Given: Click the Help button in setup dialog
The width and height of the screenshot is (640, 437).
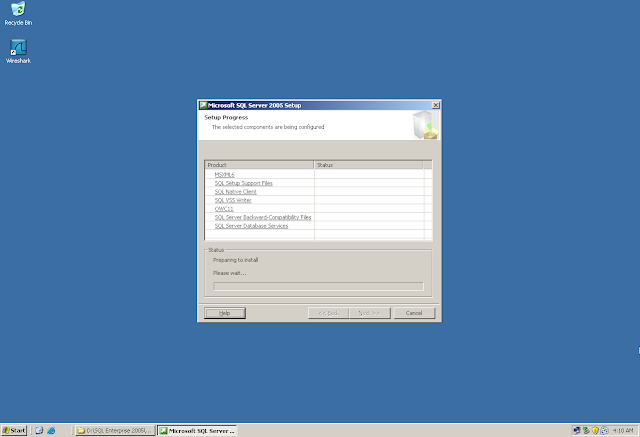Looking at the screenshot, I should (224, 313).
